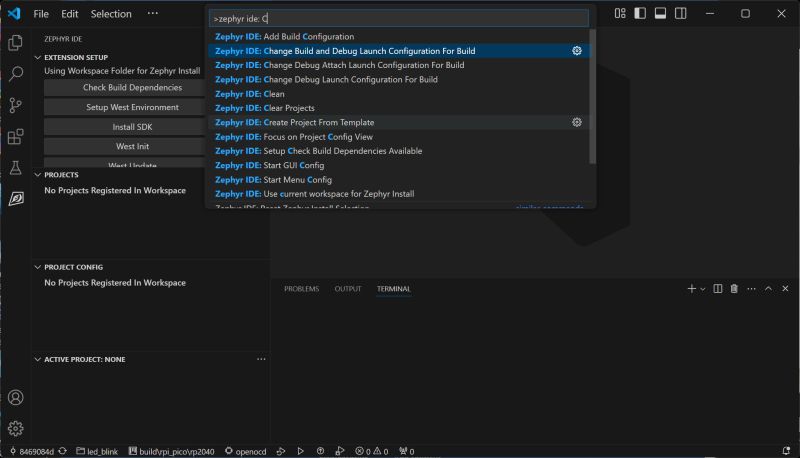This screenshot has width=800, height=458.
Task: Open the Testing flask view
Action: tap(15, 167)
